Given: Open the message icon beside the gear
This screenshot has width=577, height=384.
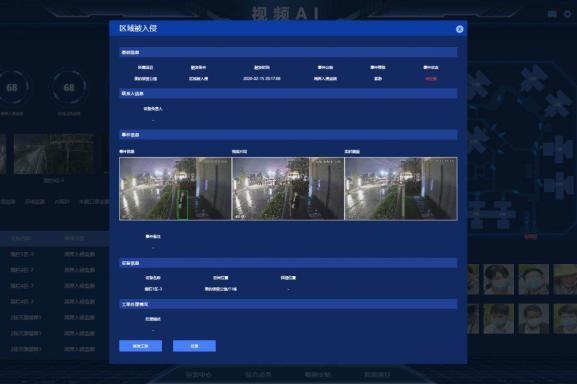Looking at the screenshot, I should pos(552,14).
